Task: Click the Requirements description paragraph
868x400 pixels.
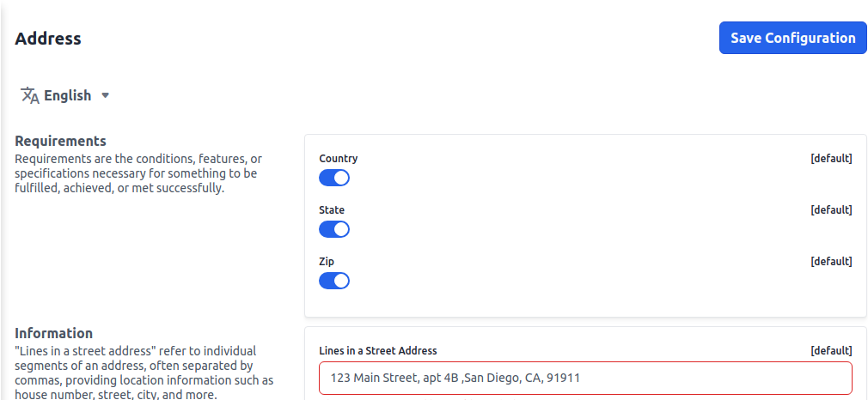Action: pyautogui.click(x=138, y=174)
